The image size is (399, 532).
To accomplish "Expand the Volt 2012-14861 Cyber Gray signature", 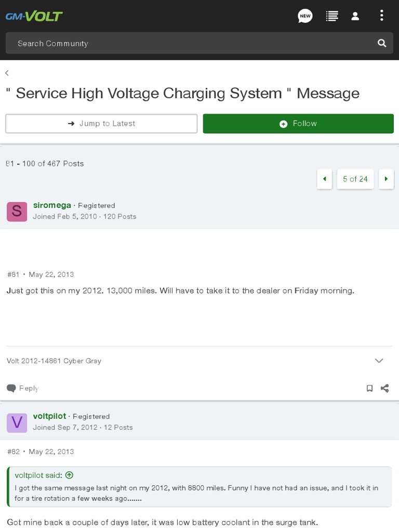I will tap(379, 361).
